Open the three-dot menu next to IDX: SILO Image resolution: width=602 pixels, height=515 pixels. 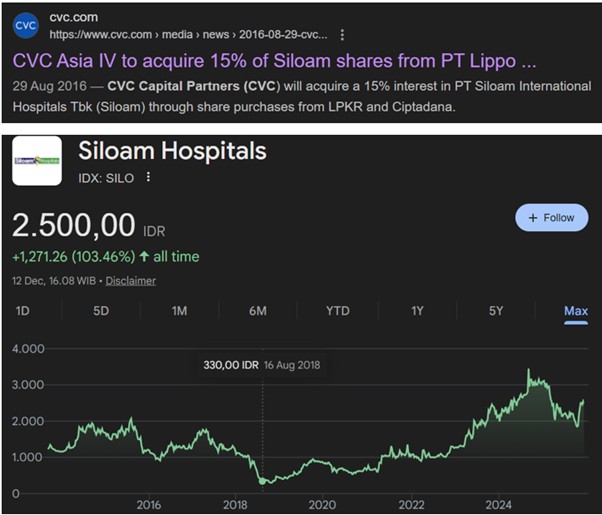pyautogui.click(x=149, y=177)
